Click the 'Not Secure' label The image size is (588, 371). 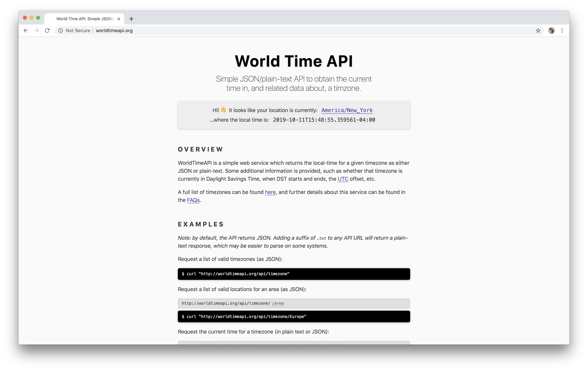point(78,31)
